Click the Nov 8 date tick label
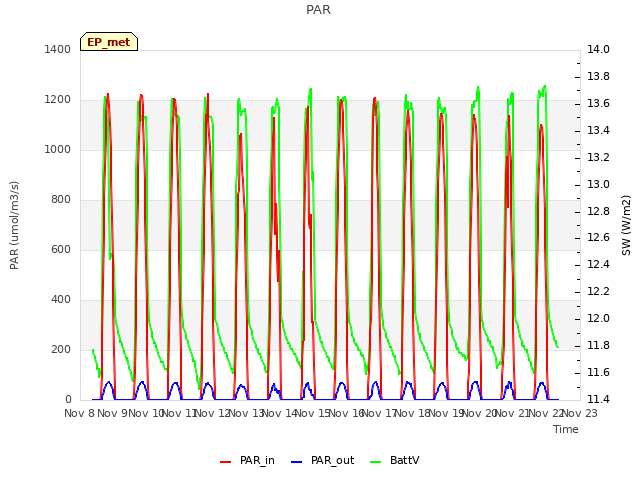 pos(80,413)
